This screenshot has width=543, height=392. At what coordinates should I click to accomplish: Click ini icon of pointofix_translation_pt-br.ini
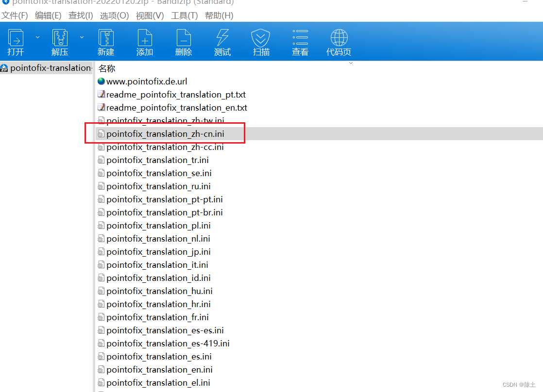[101, 212]
